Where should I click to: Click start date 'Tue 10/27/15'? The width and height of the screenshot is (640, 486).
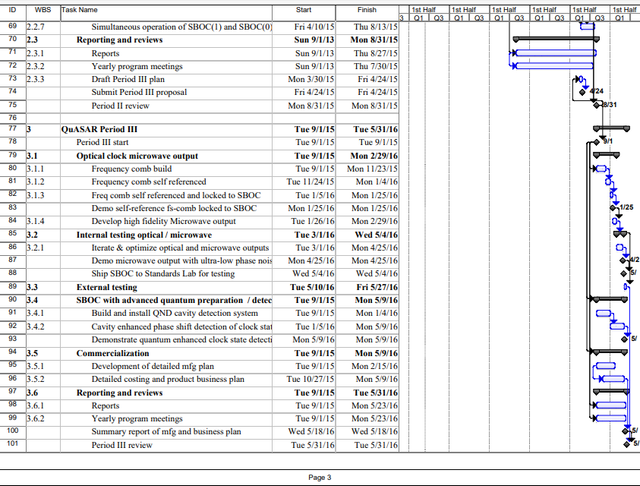point(310,379)
